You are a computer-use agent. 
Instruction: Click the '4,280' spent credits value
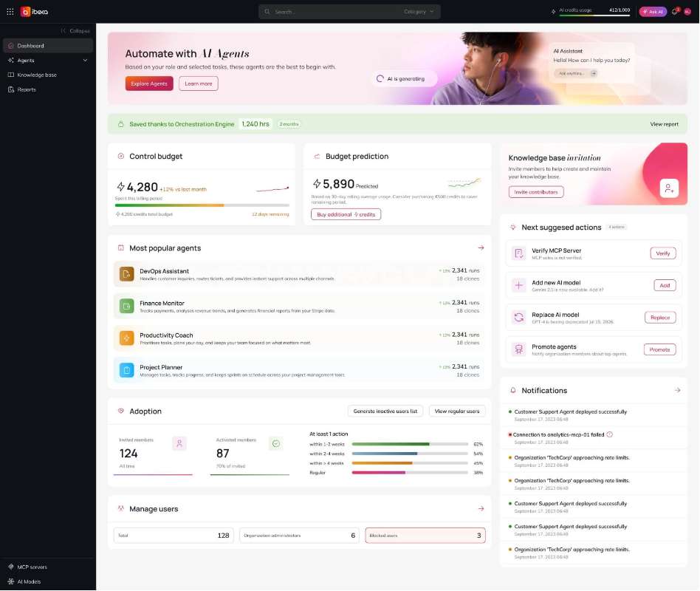143,187
